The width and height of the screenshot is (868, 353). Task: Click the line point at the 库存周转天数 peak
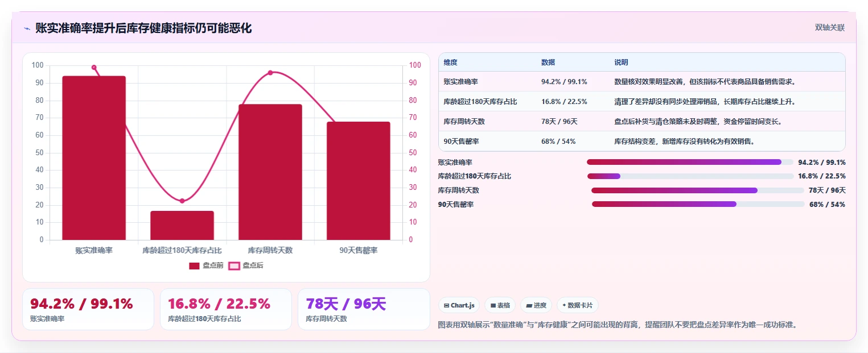pyautogui.click(x=270, y=73)
